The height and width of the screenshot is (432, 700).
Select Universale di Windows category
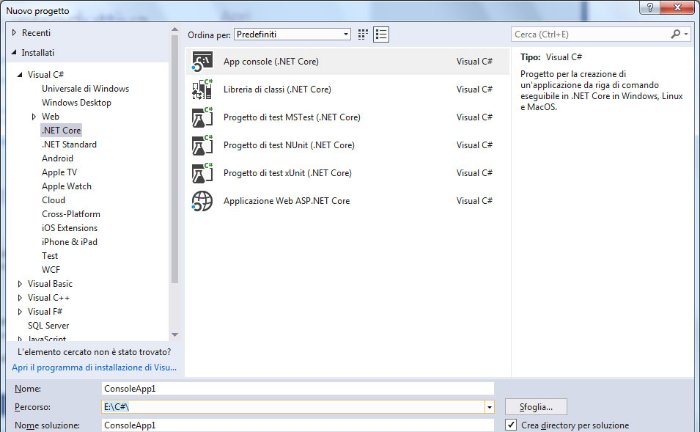point(85,88)
